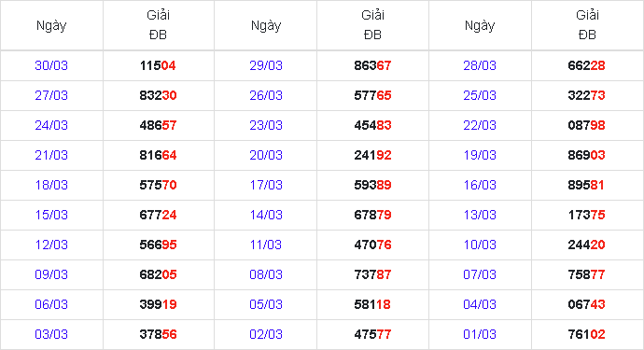
Task: Open the 01/03 date link
Action: [480, 334]
